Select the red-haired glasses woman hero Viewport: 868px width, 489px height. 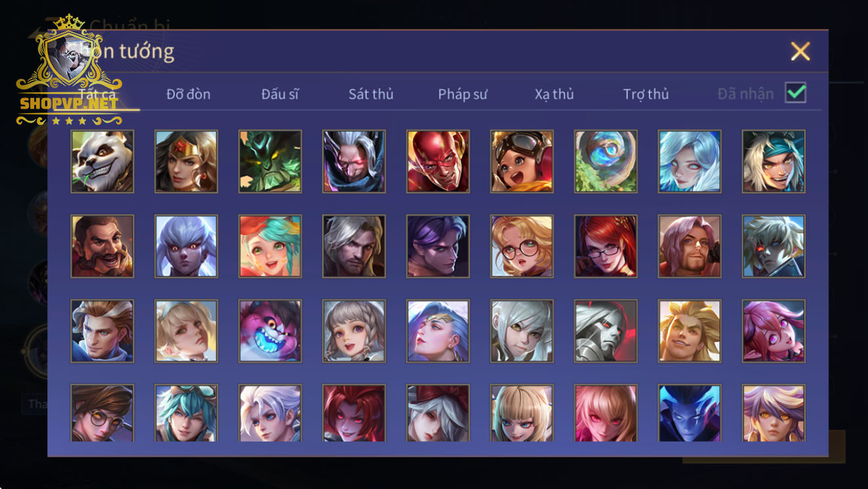coord(606,246)
